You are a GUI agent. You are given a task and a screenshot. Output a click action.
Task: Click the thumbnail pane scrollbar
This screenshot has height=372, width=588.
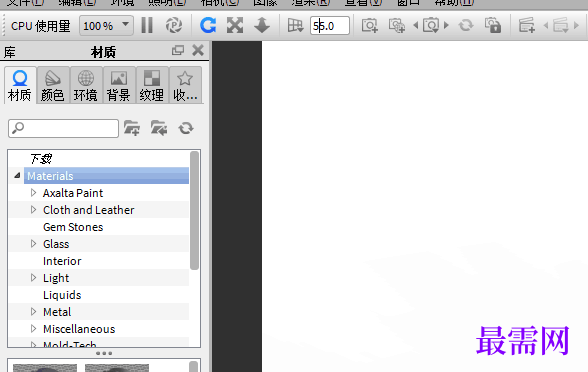194,366
